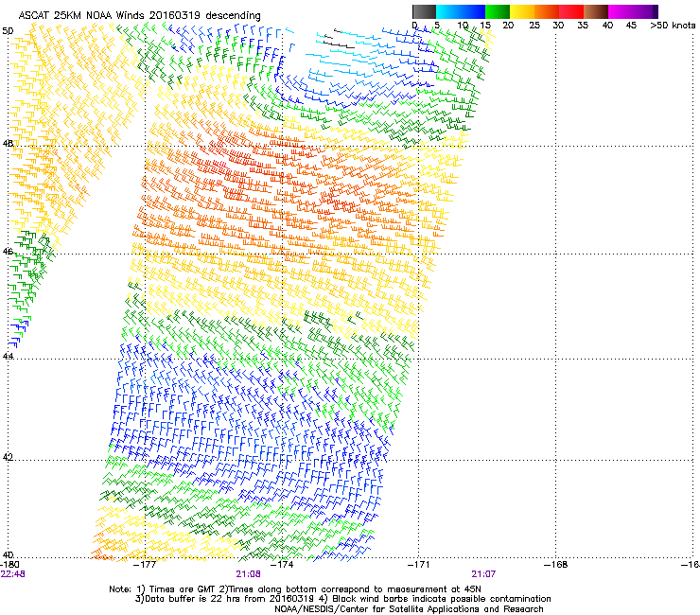
Task: Click the gray 0-5 knots legend swatch
Action: click(424, 11)
